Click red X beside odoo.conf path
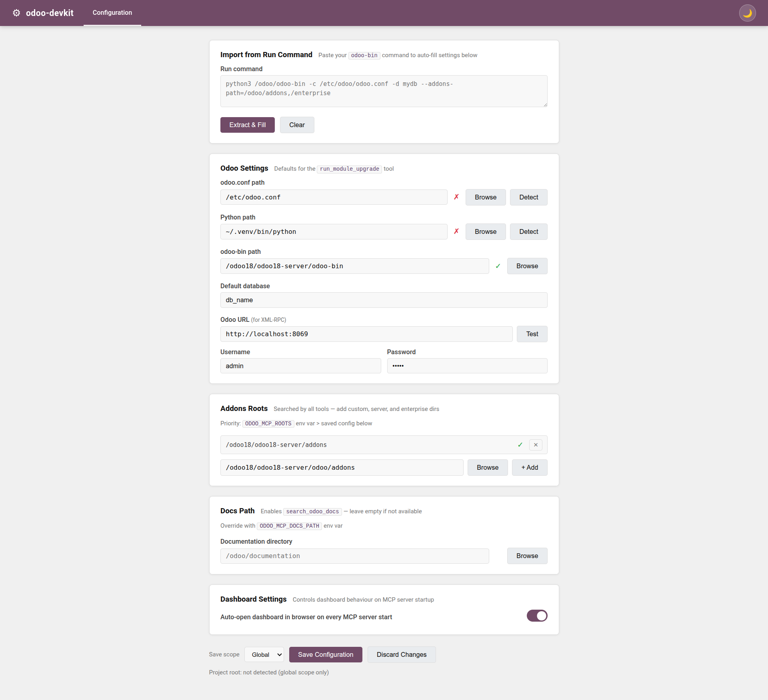The height and width of the screenshot is (700, 768). coord(456,197)
